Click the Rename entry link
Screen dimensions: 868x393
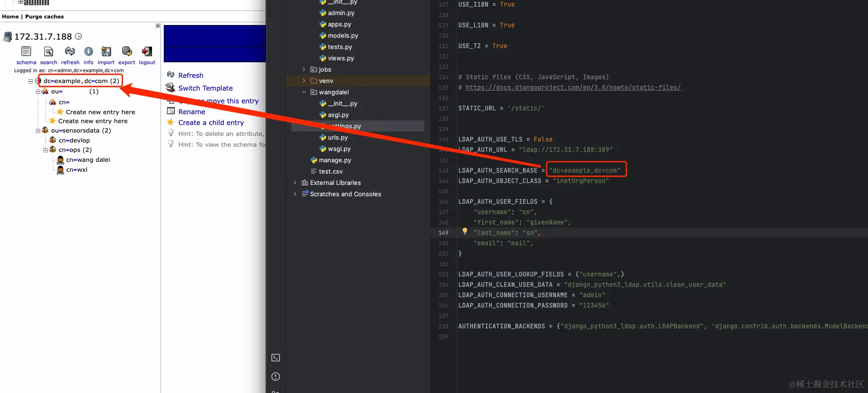tap(192, 112)
